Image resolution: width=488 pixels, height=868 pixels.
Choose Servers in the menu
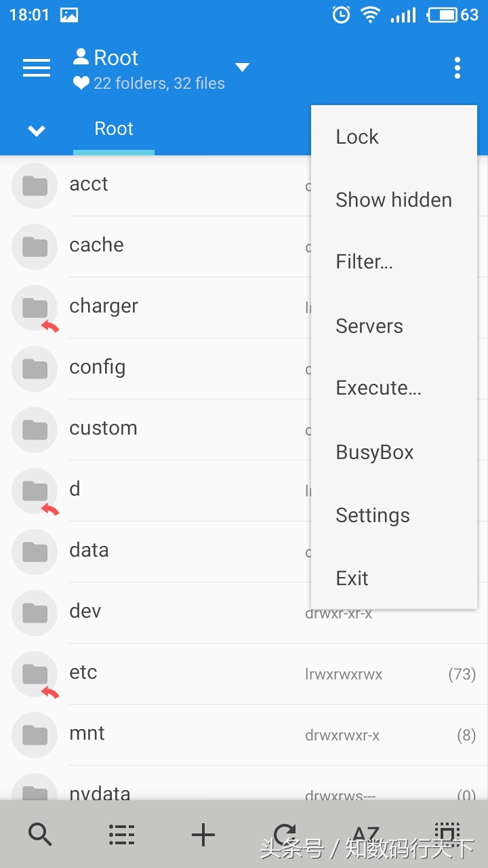369,326
